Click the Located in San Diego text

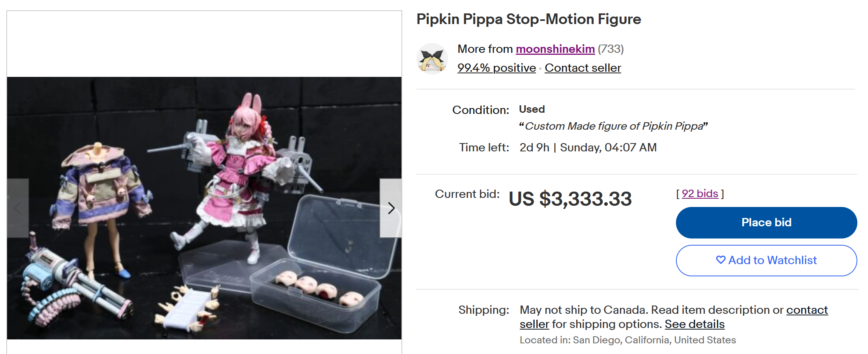pyautogui.click(x=627, y=340)
